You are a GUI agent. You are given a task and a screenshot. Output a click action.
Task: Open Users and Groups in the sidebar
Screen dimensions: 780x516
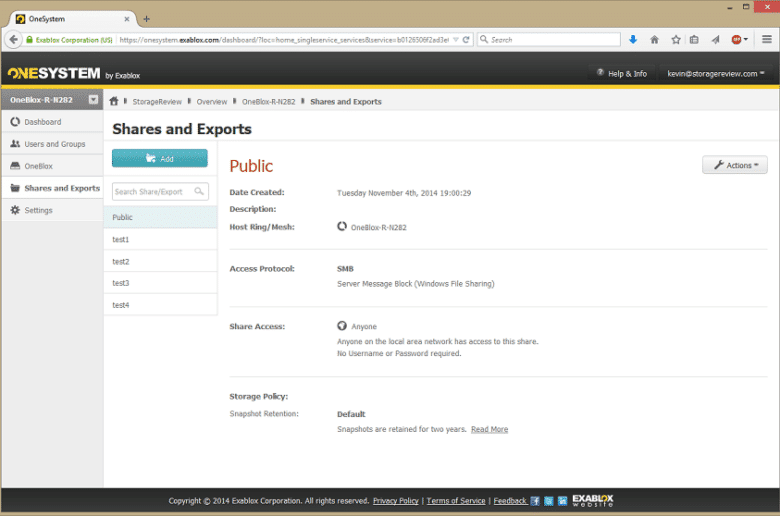tap(52, 144)
